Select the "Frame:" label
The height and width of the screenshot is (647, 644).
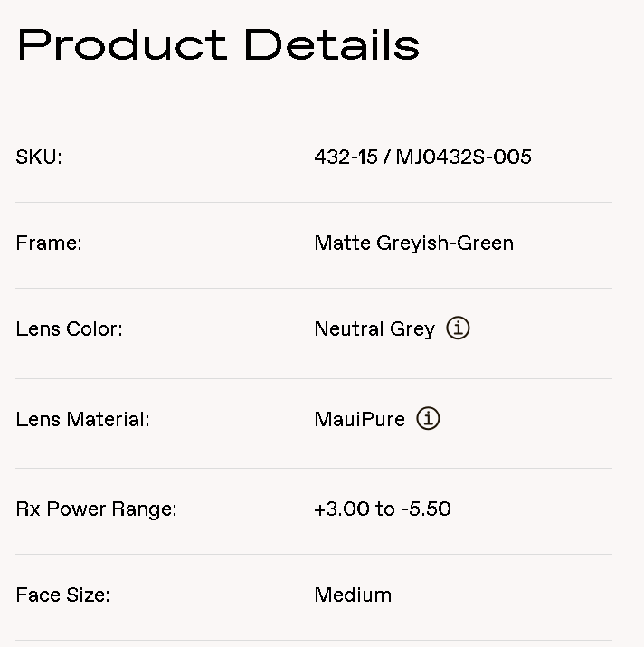click(x=49, y=243)
